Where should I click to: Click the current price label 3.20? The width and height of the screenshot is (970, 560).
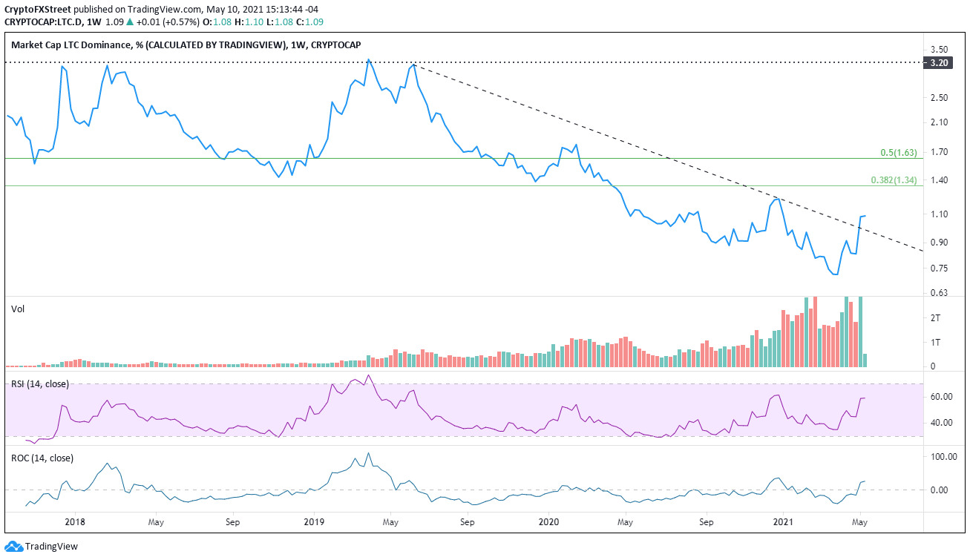[938, 63]
